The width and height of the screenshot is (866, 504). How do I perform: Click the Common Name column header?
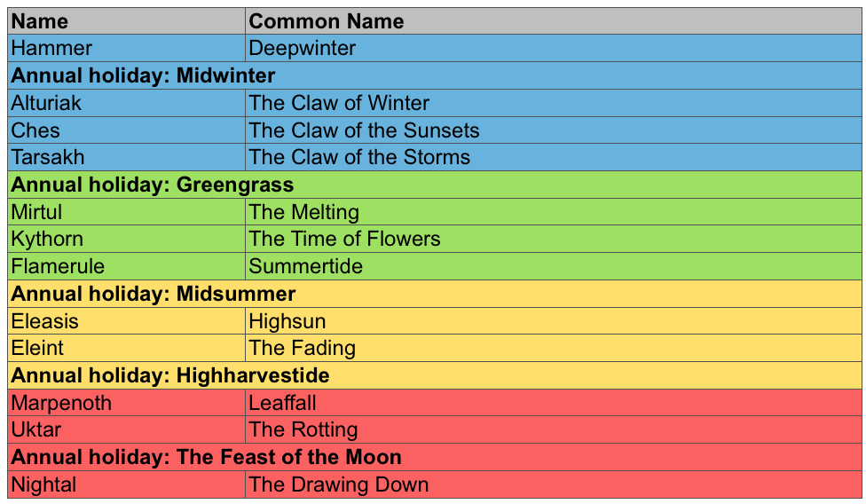[554, 21]
